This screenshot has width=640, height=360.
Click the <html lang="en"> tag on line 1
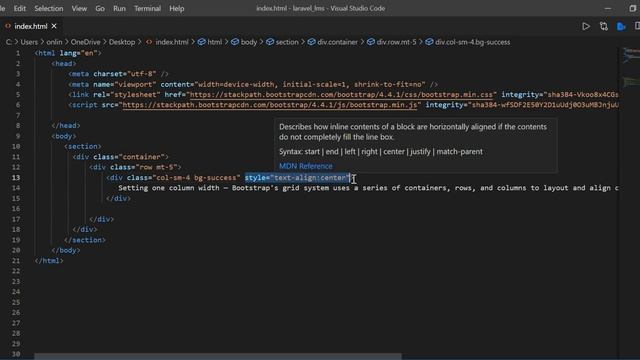click(x=68, y=53)
